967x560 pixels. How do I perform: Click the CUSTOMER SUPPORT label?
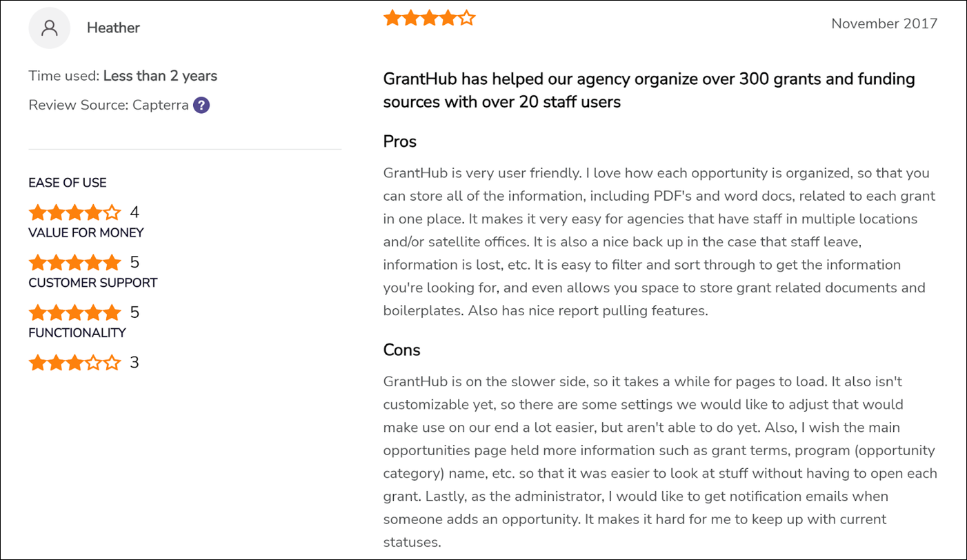coord(93,283)
